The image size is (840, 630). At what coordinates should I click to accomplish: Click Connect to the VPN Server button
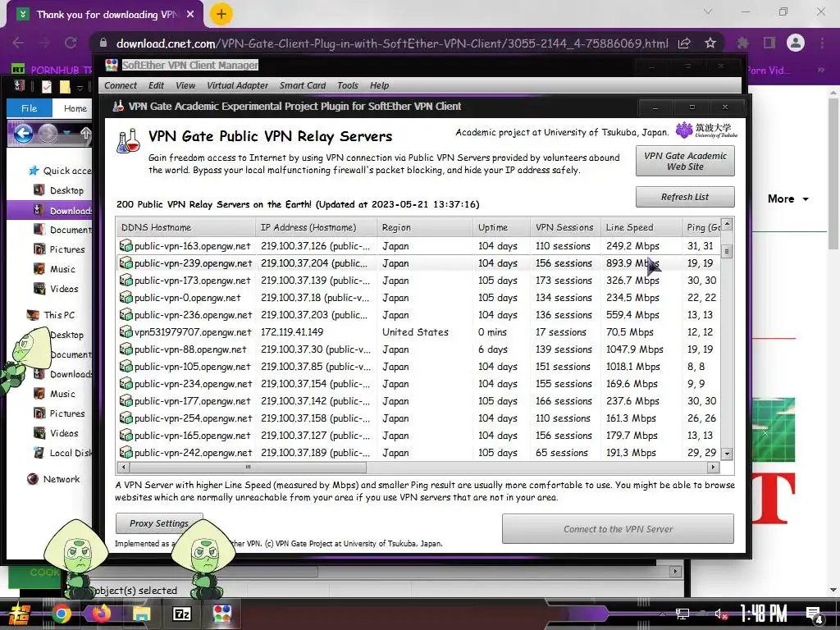tap(618, 529)
